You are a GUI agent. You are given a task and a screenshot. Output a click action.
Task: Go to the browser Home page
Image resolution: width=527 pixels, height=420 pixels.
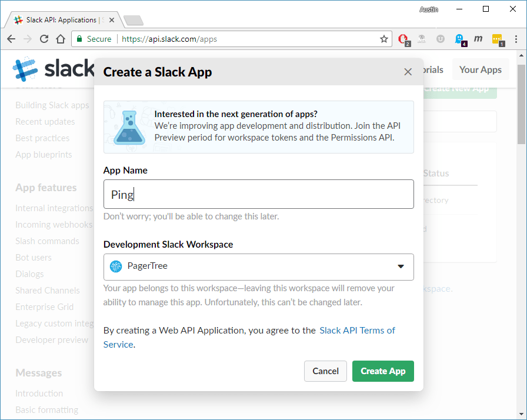click(61, 39)
